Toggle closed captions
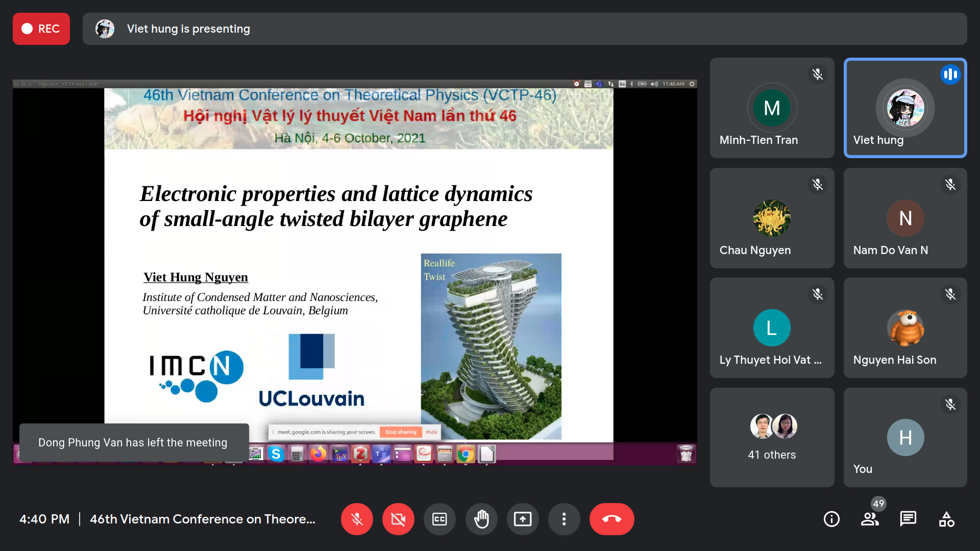 [439, 519]
